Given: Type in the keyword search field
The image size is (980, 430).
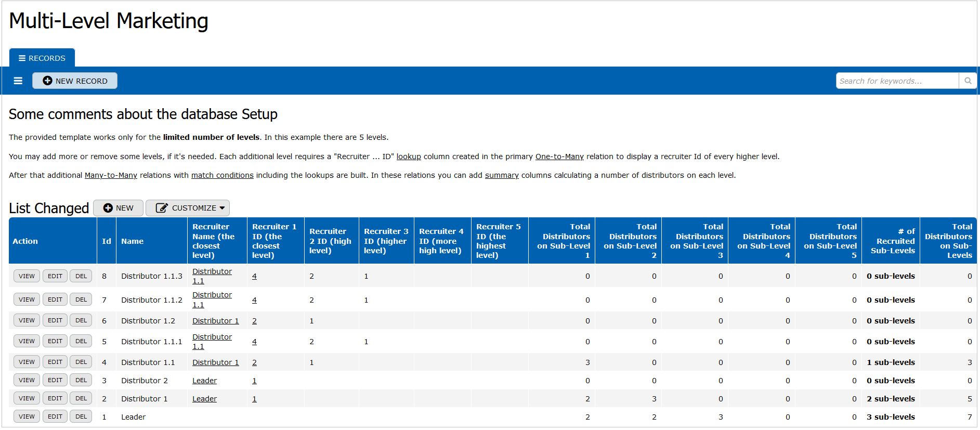Looking at the screenshot, I should pyautogui.click(x=897, y=81).
